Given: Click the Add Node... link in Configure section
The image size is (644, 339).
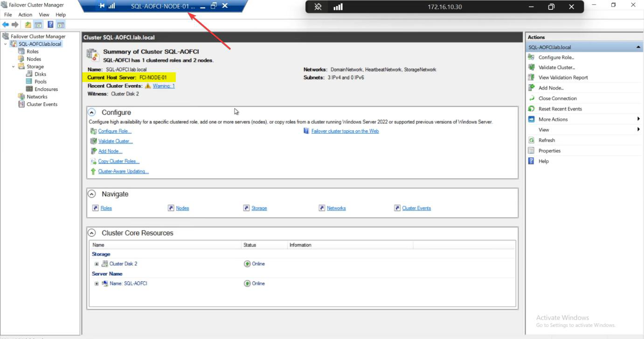Looking at the screenshot, I should (x=110, y=151).
